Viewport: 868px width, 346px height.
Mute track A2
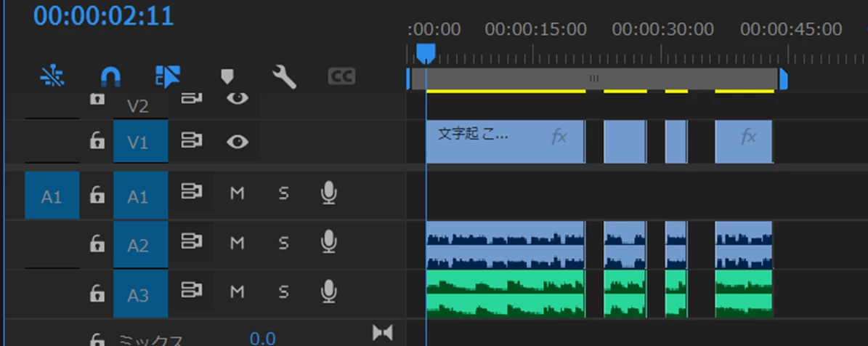(x=237, y=243)
